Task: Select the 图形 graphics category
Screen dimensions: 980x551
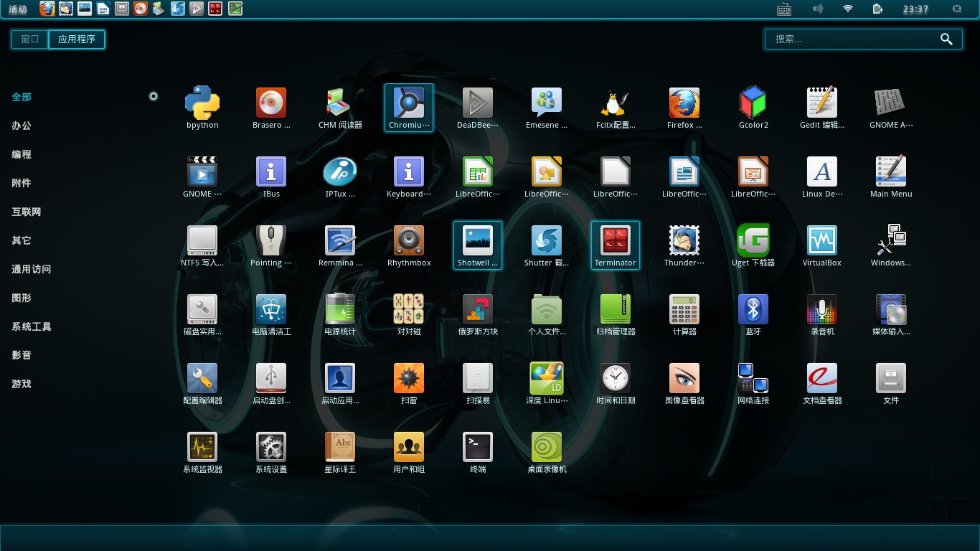Action: [x=22, y=298]
